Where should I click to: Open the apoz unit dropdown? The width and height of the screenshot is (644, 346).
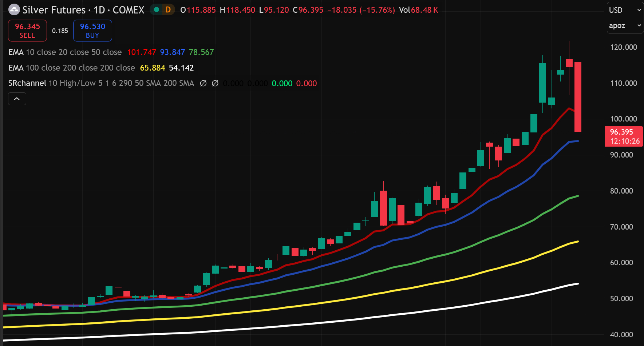pyautogui.click(x=625, y=25)
